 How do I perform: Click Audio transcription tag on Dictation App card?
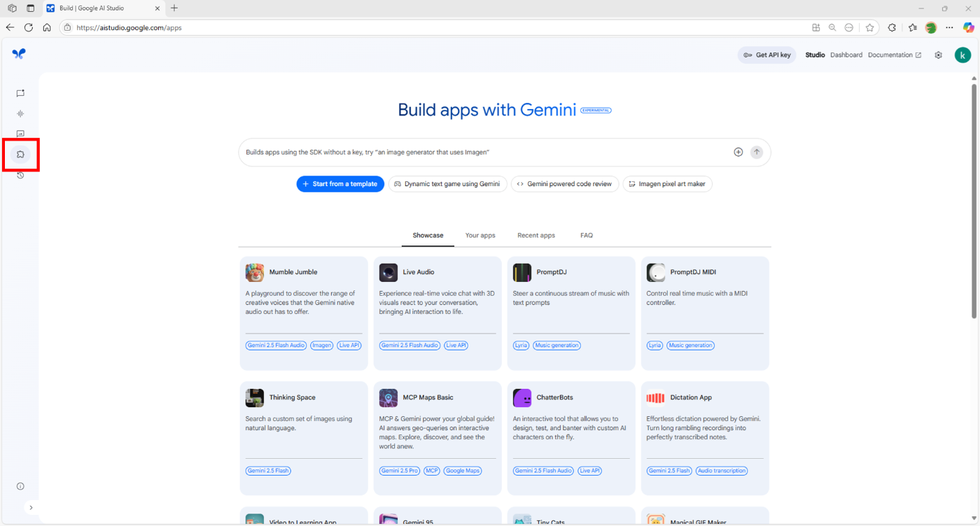tap(722, 471)
